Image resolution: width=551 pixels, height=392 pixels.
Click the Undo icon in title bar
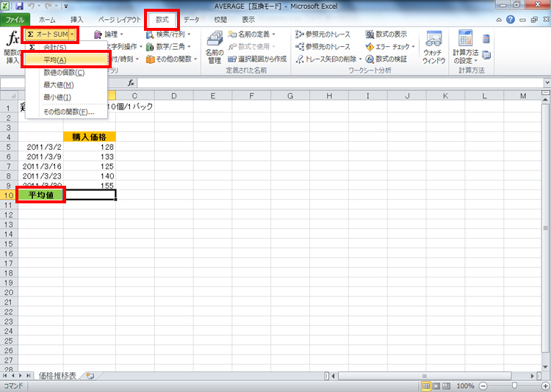pyautogui.click(x=31, y=6)
